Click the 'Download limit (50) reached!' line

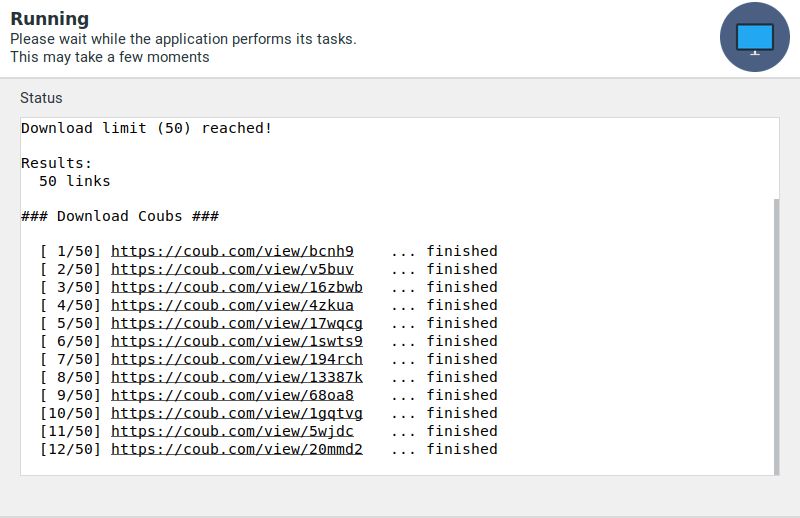pyautogui.click(x=146, y=128)
